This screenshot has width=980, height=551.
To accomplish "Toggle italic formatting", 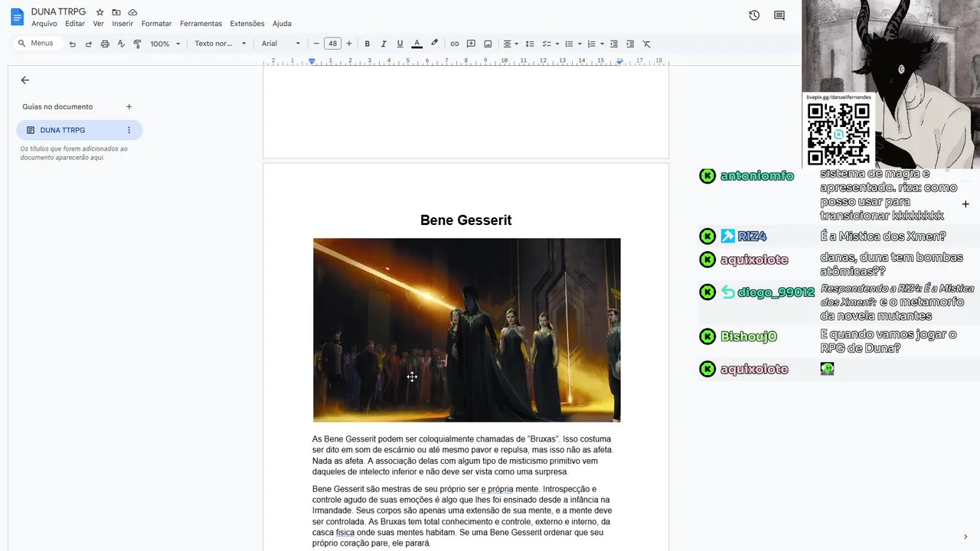I will point(384,44).
